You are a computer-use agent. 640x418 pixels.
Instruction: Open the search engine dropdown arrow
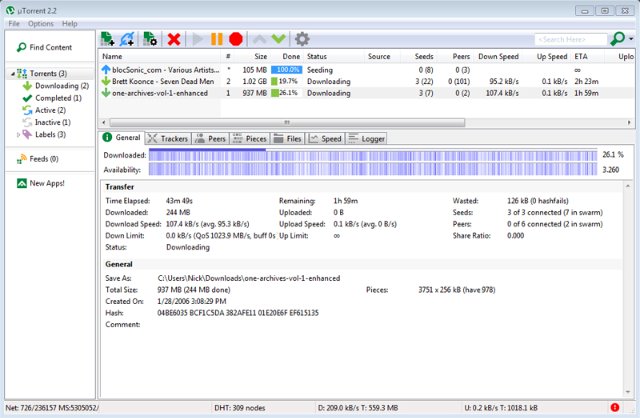coord(630,39)
